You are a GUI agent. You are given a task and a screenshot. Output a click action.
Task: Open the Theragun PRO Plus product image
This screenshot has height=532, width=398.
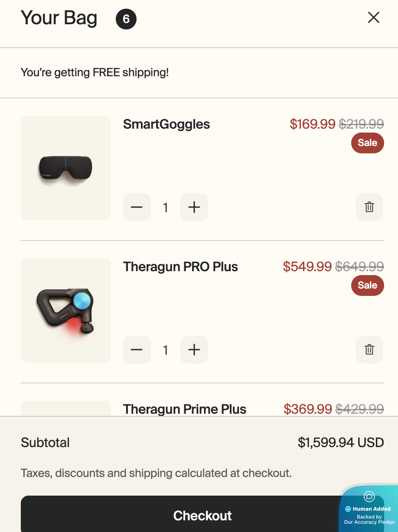(66, 310)
